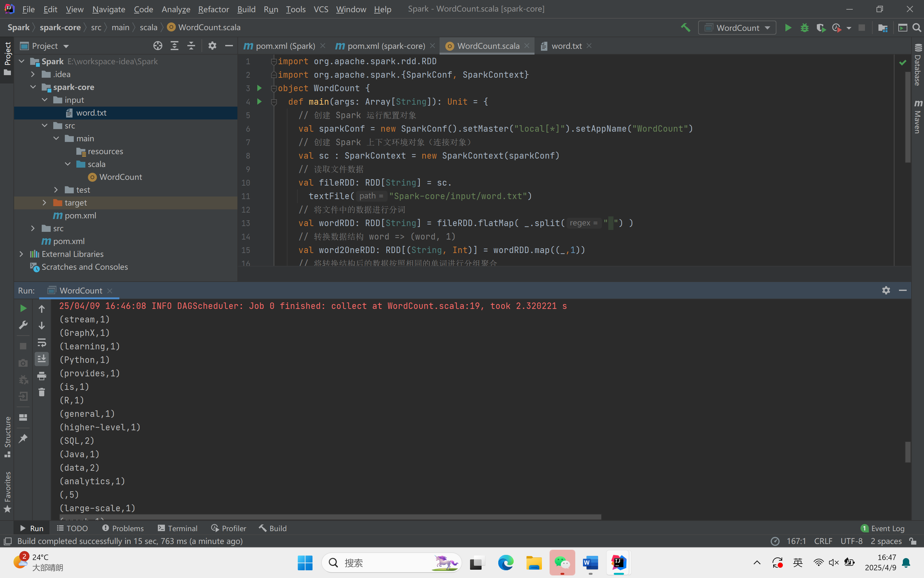Toggle read-only lock icon in status bar

tap(913, 541)
